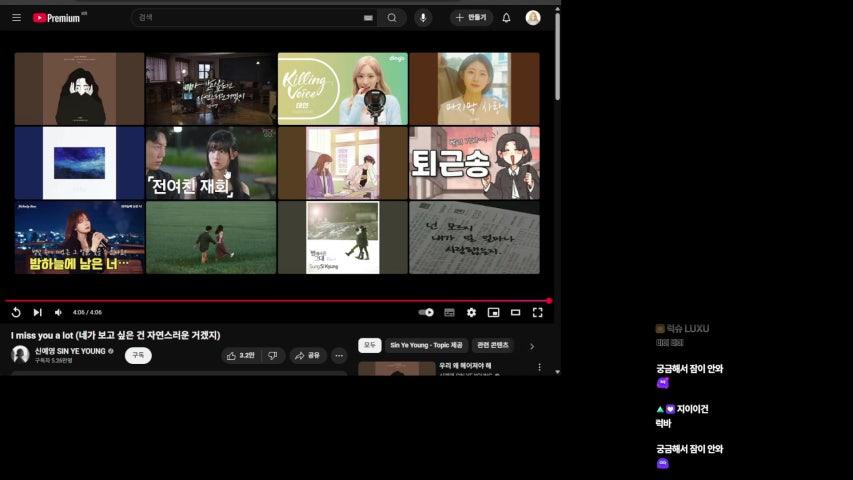Click chat username 럭슈 LUXU
Screen dimensions: 853x480
688,329
